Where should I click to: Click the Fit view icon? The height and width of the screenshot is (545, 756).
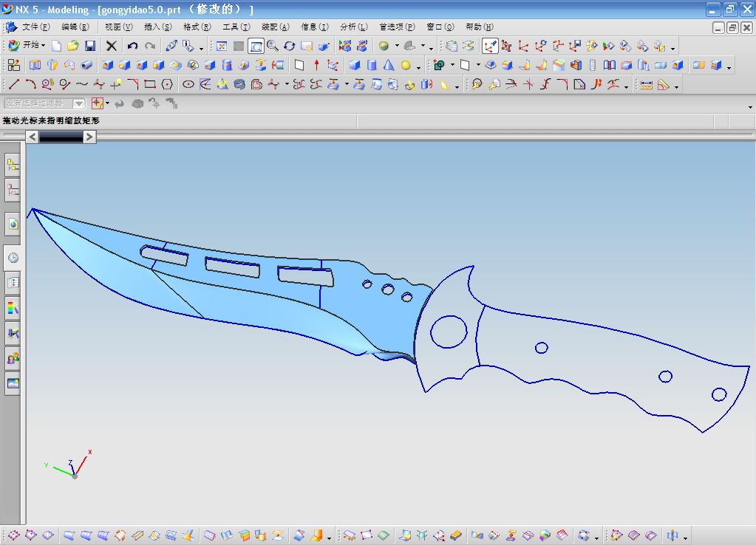[221, 46]
